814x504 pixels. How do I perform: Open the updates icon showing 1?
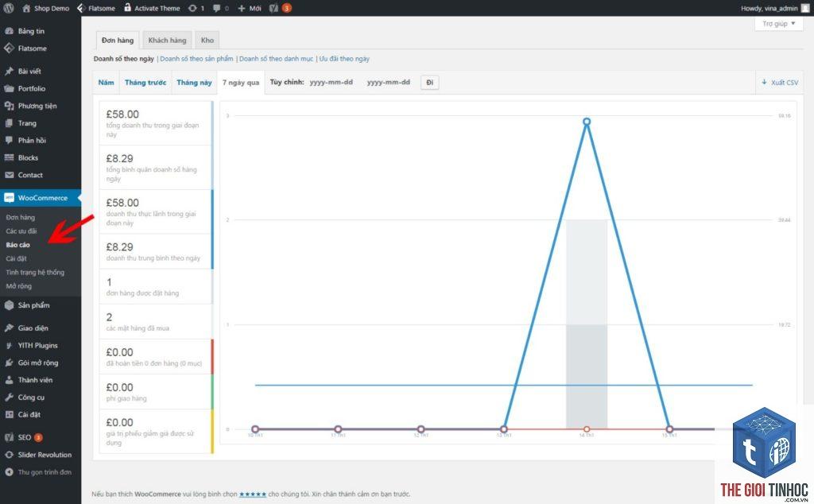(192, 8)
